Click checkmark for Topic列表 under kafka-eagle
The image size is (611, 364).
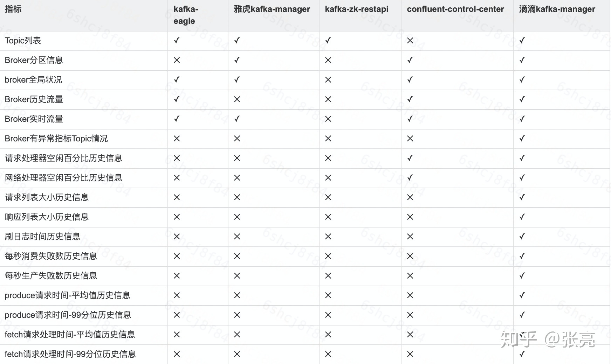pyautogui.click(x=177, y=41)
